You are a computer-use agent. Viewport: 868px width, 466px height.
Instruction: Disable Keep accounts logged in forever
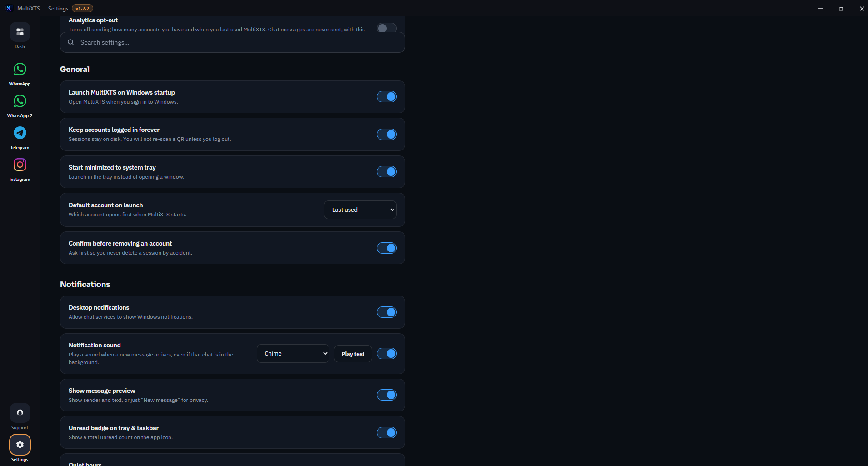coord(387,135)
